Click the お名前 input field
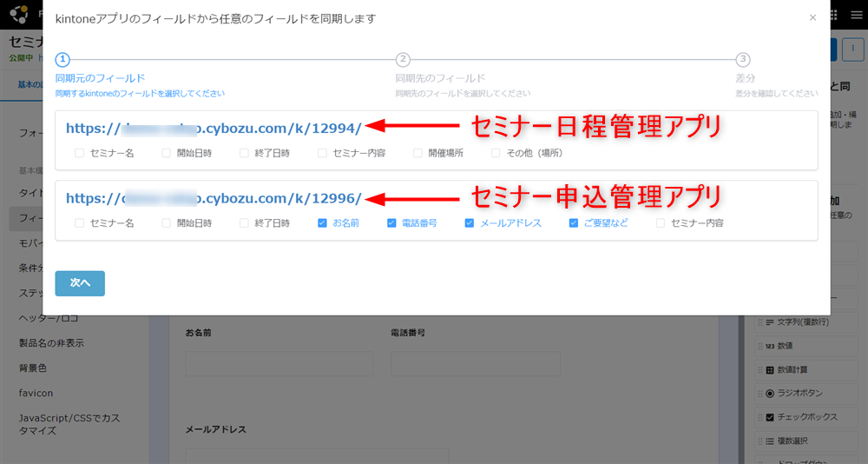Image resolution: width=868 pixels, height=464 pixels. pyautogui.click(x=279, y=364)
